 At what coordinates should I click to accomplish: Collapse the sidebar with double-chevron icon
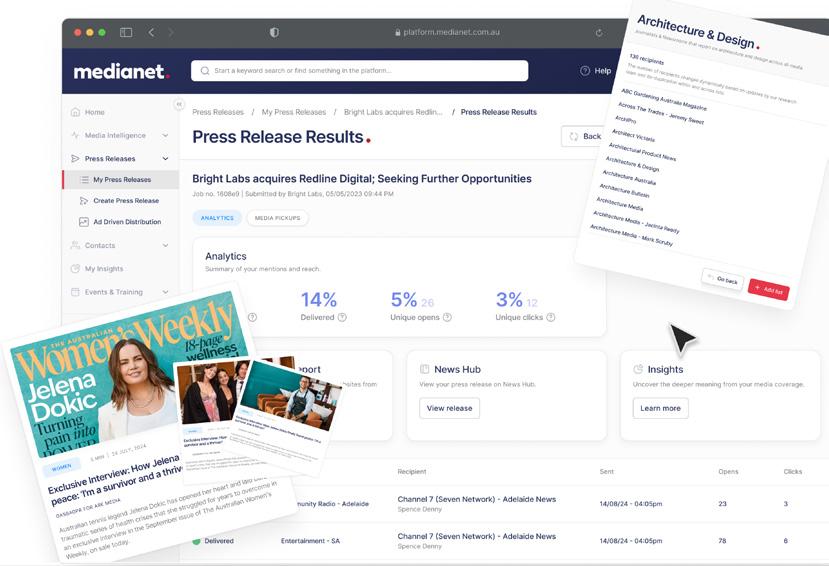[179, 104]
